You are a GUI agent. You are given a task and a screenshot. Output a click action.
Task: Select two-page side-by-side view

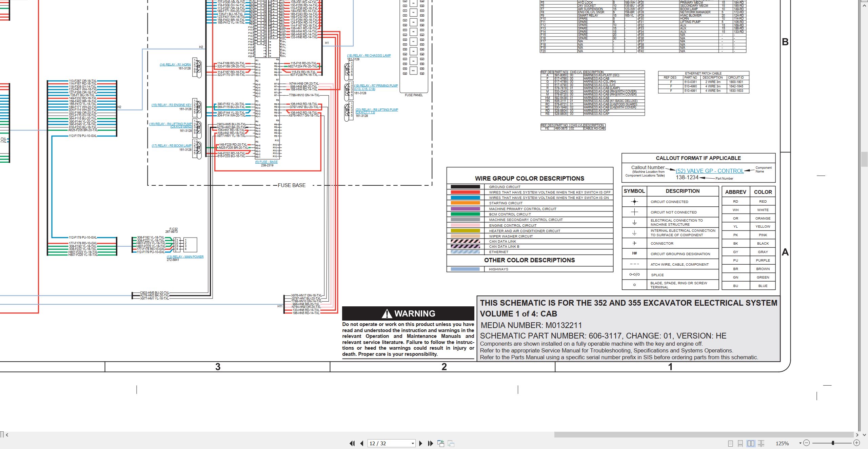[x=751, y=443]
